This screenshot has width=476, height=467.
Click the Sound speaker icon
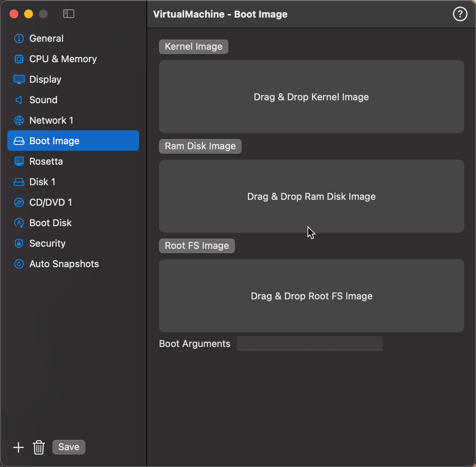pos(19,100)
